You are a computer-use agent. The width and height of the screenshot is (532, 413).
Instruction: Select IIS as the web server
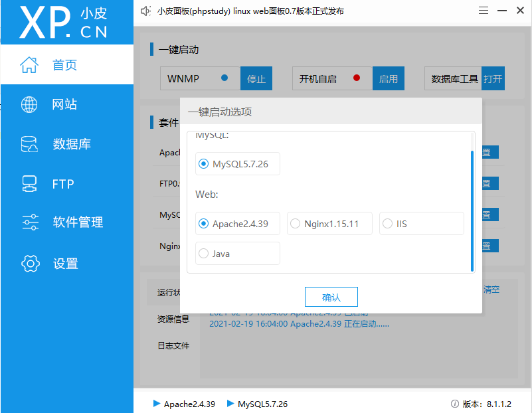click(x=387, y=223)
